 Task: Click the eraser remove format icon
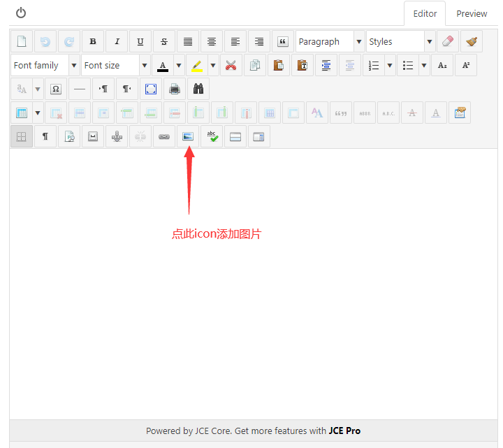tap(448, 42)
